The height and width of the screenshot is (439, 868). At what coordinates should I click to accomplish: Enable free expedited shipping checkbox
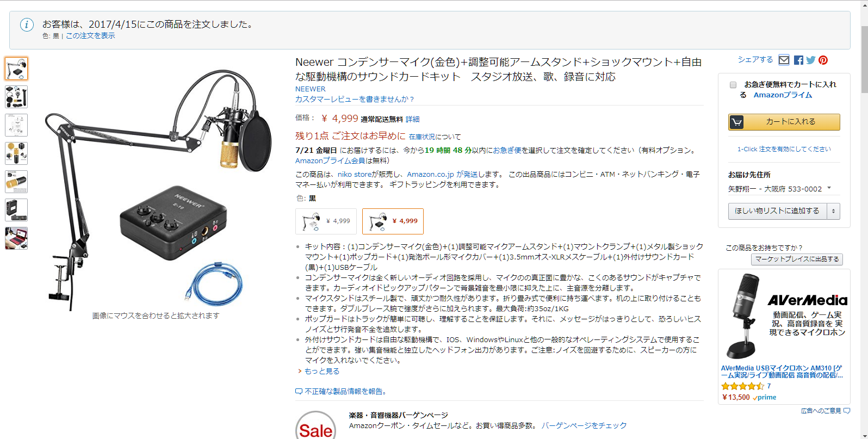pyautogui.click(x=733, y=85)
